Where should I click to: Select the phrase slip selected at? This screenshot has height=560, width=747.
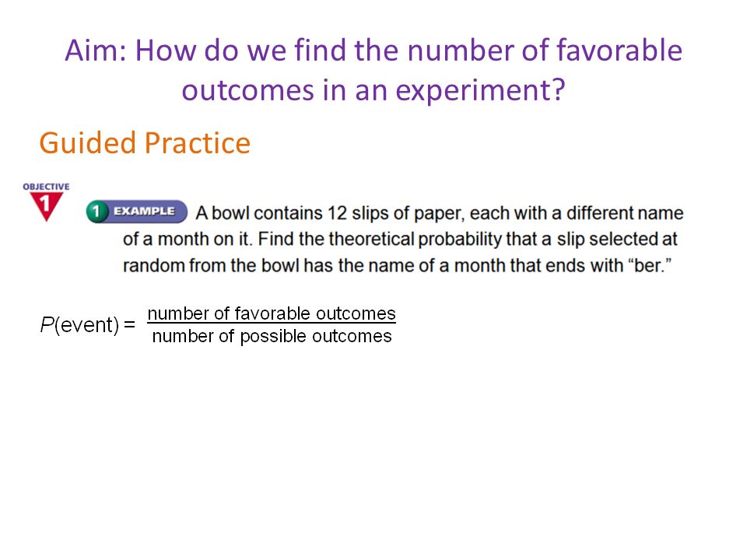click(617, 239)
